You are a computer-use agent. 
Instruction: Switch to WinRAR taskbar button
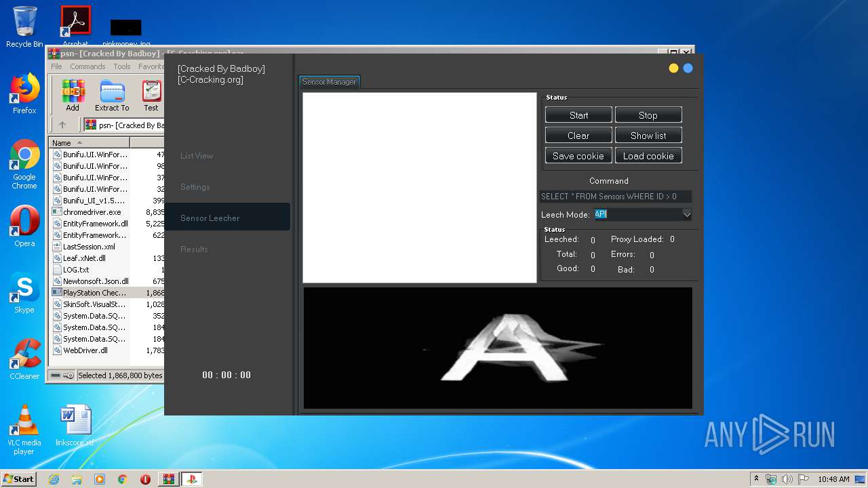168,479
